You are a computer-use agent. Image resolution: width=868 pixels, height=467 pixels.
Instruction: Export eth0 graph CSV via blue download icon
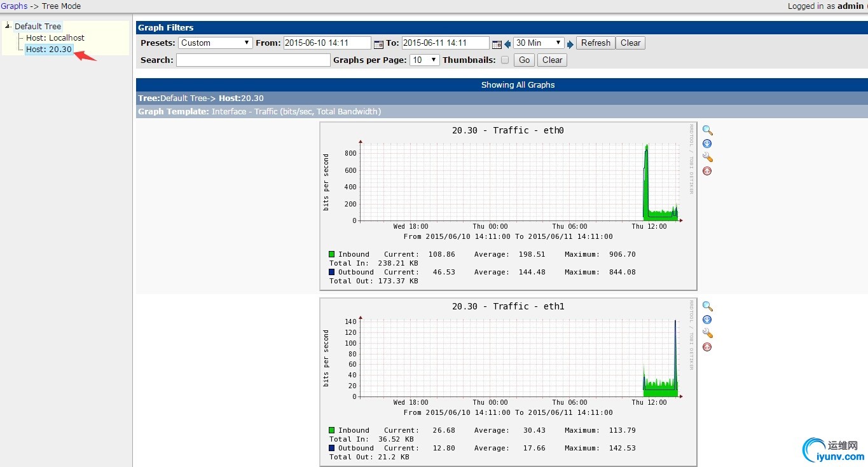(707, 144)
